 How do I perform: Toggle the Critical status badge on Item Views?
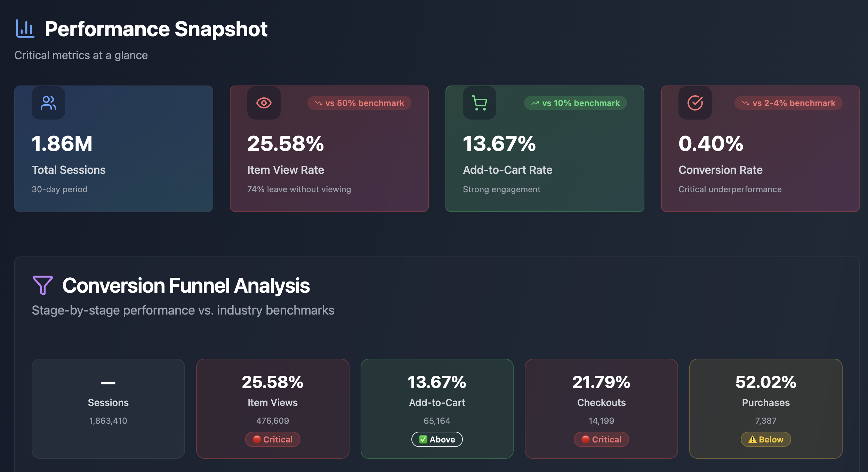(x=273, y=439)
